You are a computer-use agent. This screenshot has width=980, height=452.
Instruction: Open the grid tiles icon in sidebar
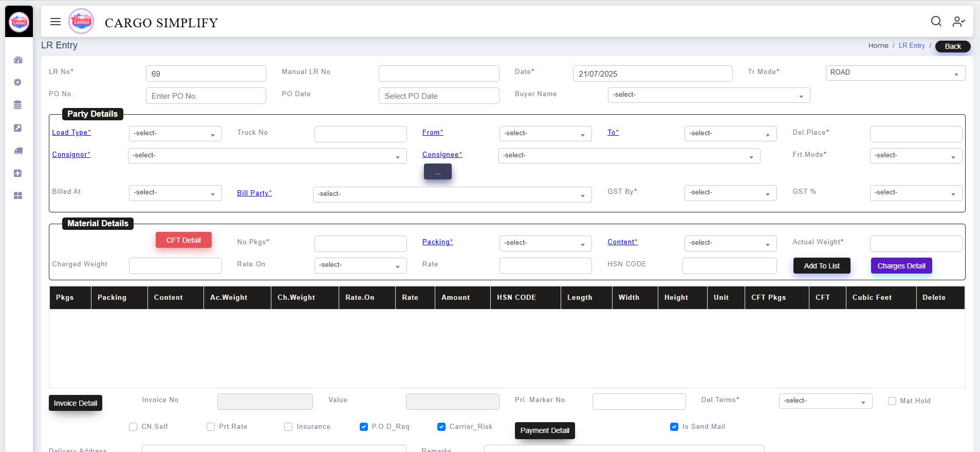(x=18, y=196)
